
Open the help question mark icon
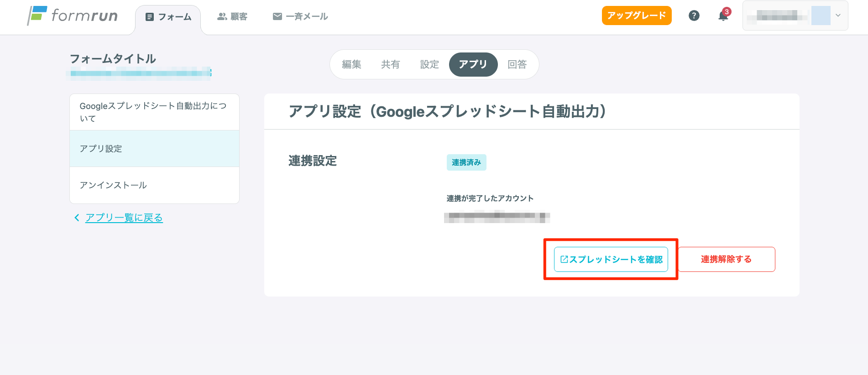click(x=694, y=16)
